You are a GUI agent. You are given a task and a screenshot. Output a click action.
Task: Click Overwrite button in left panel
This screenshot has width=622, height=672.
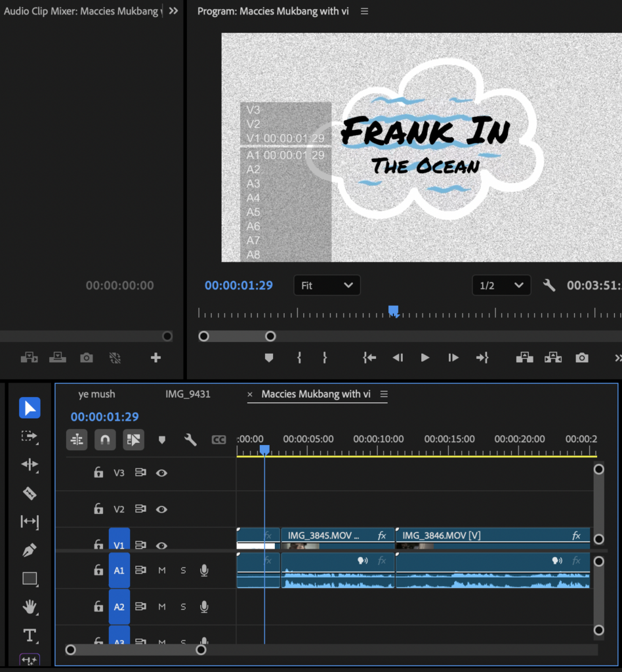57,358
